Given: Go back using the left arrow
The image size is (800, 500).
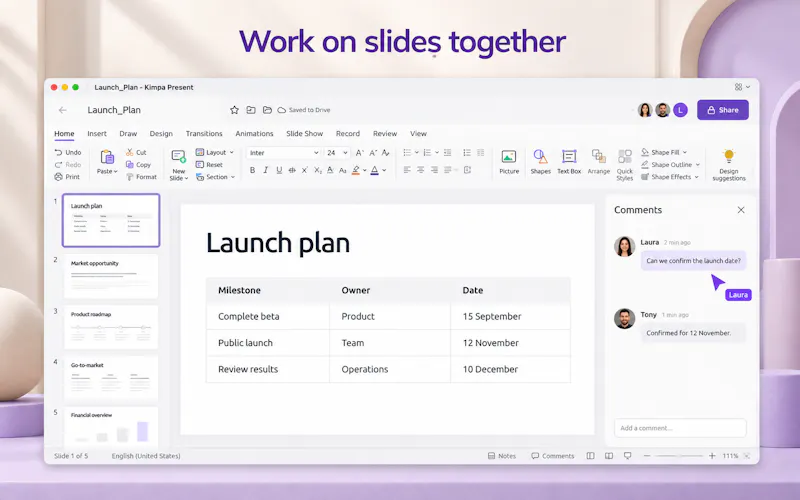Looking at the screenshot, I should click(x=62, y=110).
